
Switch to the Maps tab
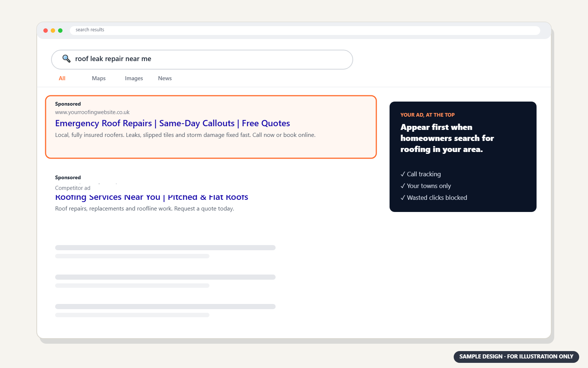coord(99,78)
